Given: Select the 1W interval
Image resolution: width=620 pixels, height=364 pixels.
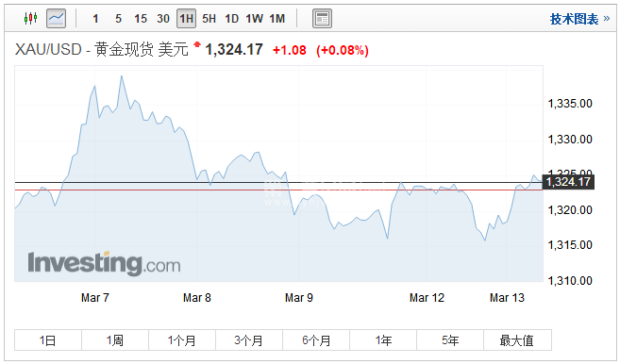Looking at the screenshot, I should point(254,19).
